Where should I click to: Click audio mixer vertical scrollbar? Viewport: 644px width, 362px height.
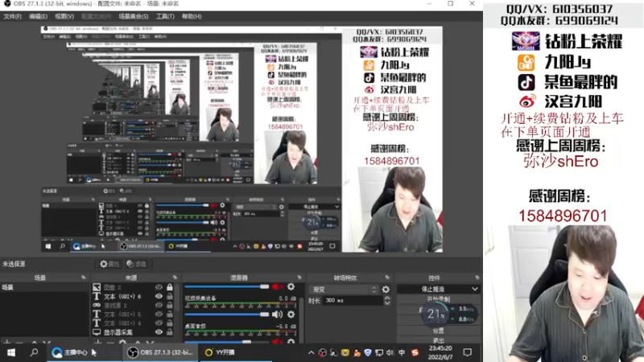[301, 314]
